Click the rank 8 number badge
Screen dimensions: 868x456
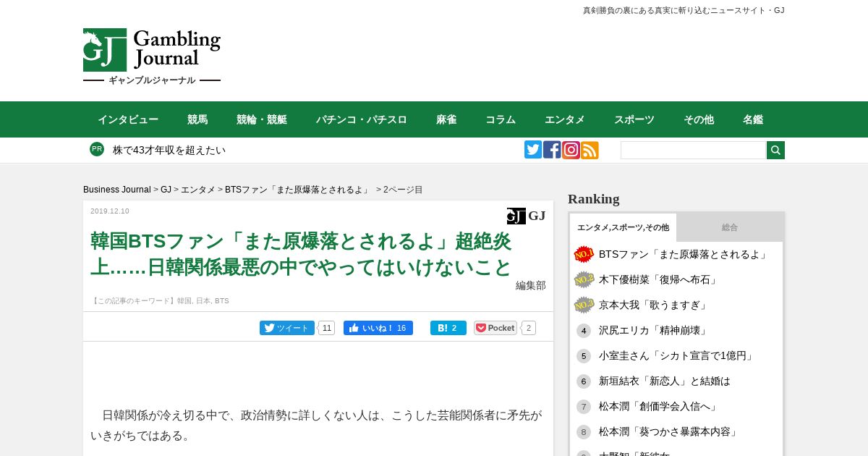click(x=584, y=432)
